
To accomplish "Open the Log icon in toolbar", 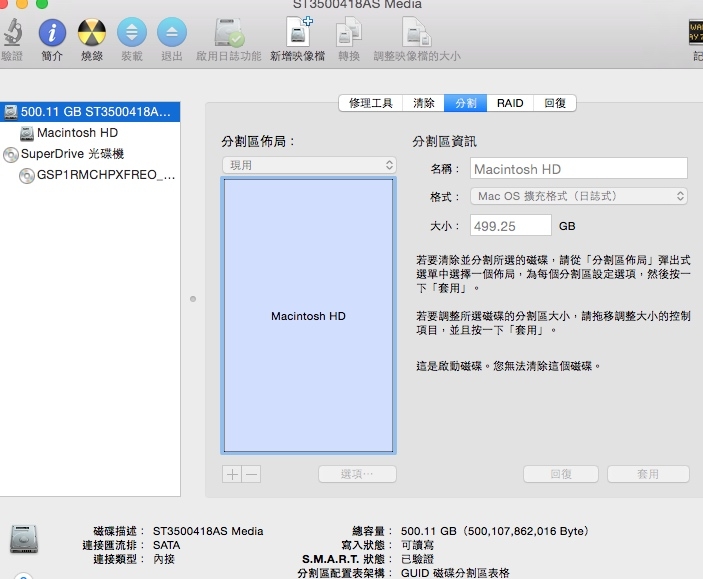I will [x=696, y=32].
